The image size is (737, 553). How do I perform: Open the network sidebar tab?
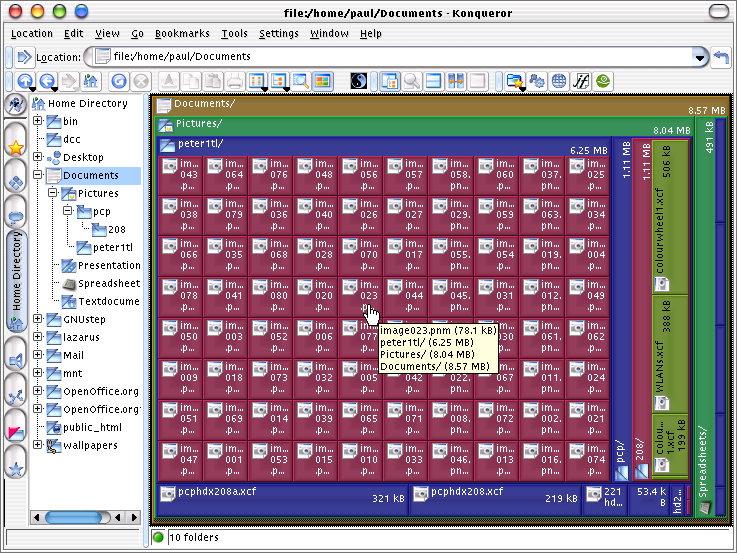pyautogui.click(x=16, y=392)
